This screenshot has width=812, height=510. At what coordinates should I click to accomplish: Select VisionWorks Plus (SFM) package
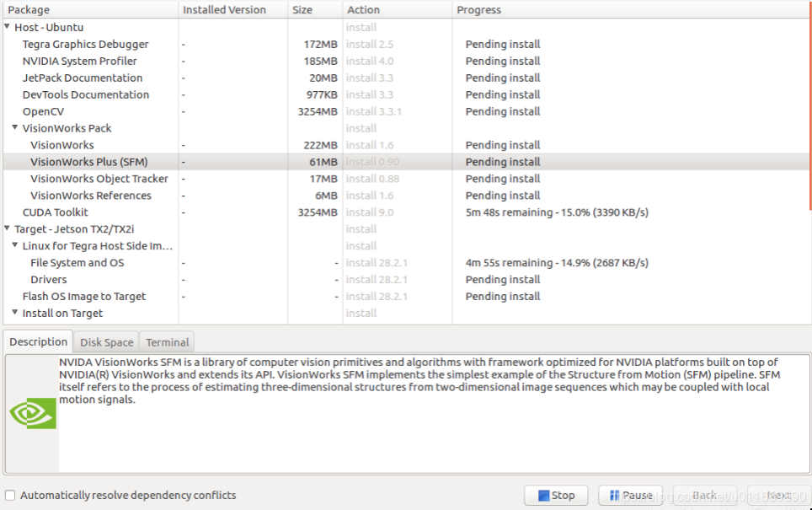(x=89, y=162)
